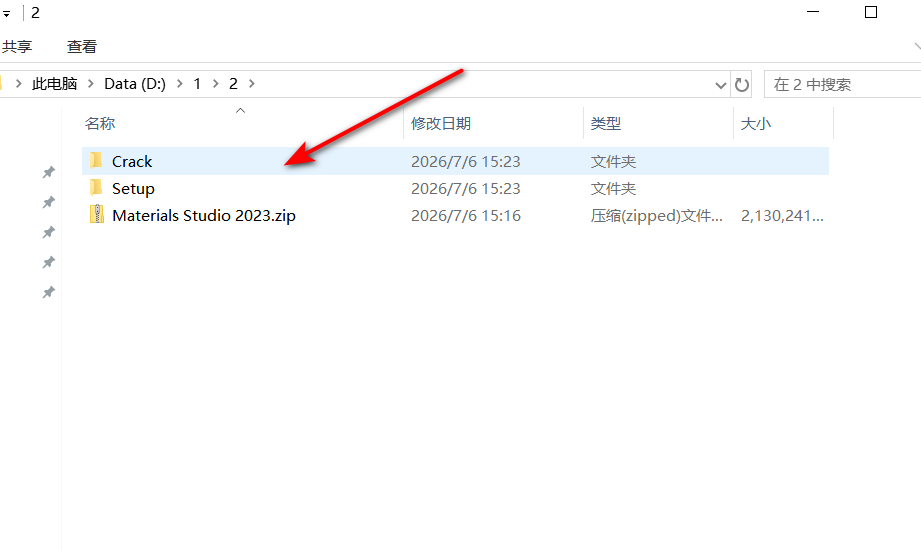Viewport: 921px width, 551px height.
Task: Sort by 名称 column header
Action: pos(100,123)
